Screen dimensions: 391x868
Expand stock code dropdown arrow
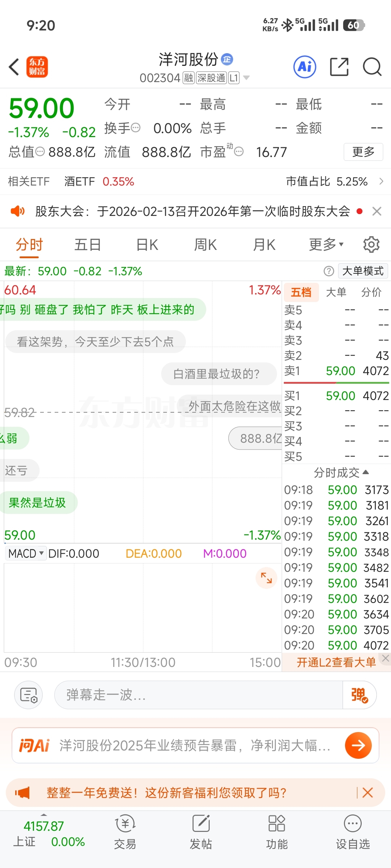coord(247,78)
